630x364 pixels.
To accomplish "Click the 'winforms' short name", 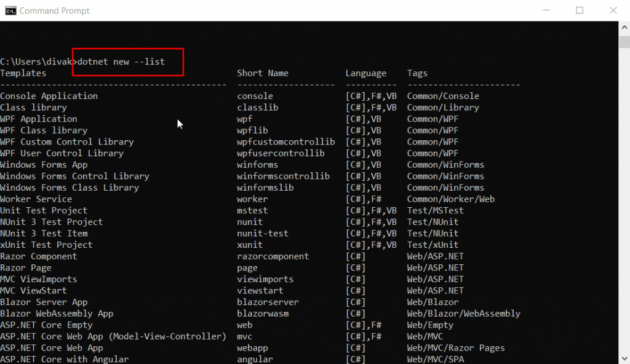I will tap(258, 165).
